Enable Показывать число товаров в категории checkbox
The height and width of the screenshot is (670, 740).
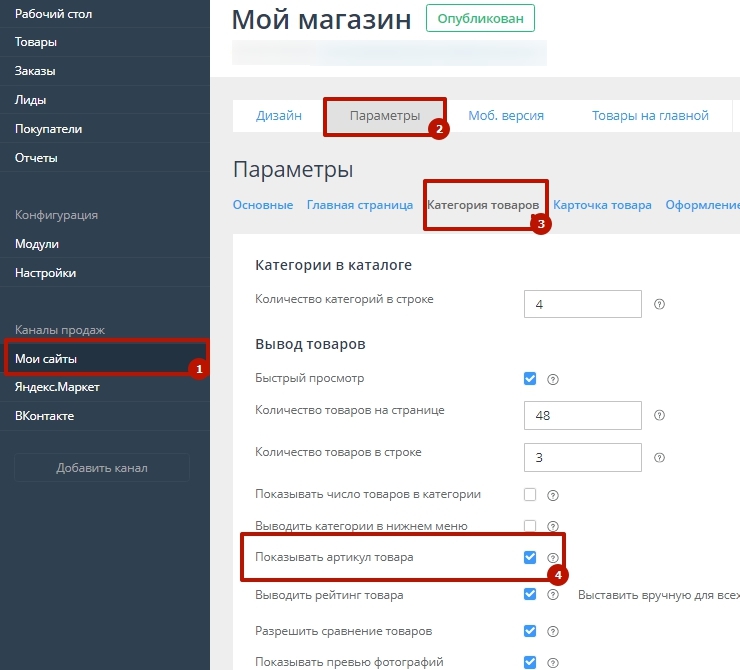530,494
